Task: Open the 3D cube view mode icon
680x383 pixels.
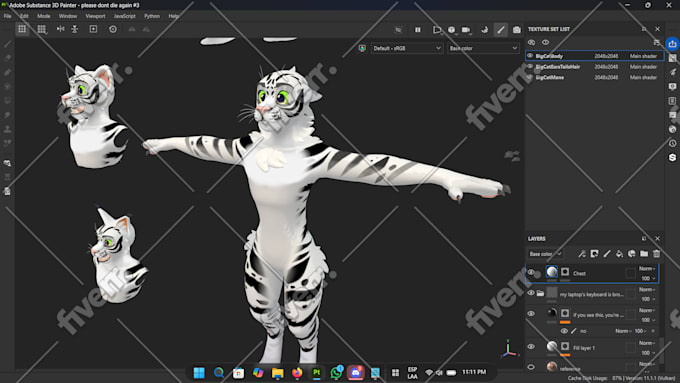Action: pyautogui.click(x=451, y=29)
